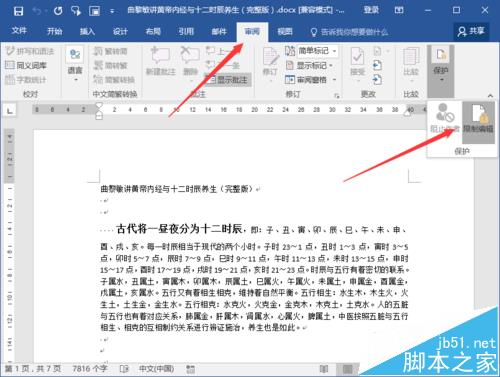Click 繁转简 traditional to simplified
Image resolution: width=500 pixels, height=377 pixels.
tap(111, 51)
